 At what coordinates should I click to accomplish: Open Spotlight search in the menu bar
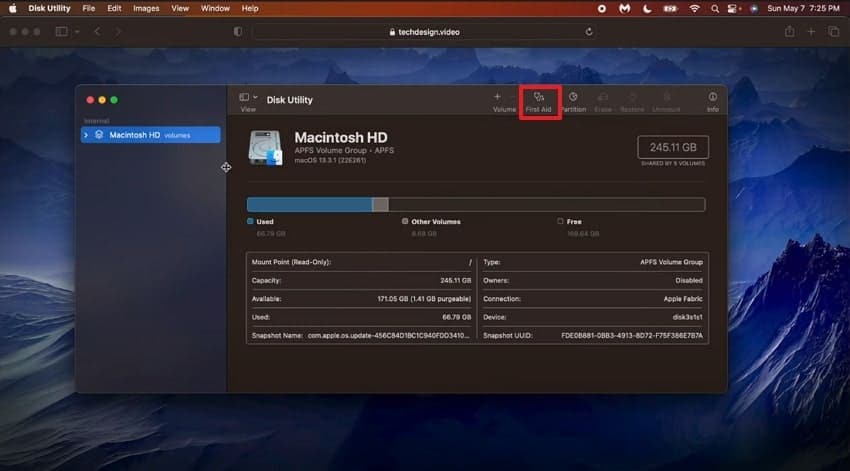(715, 9)
